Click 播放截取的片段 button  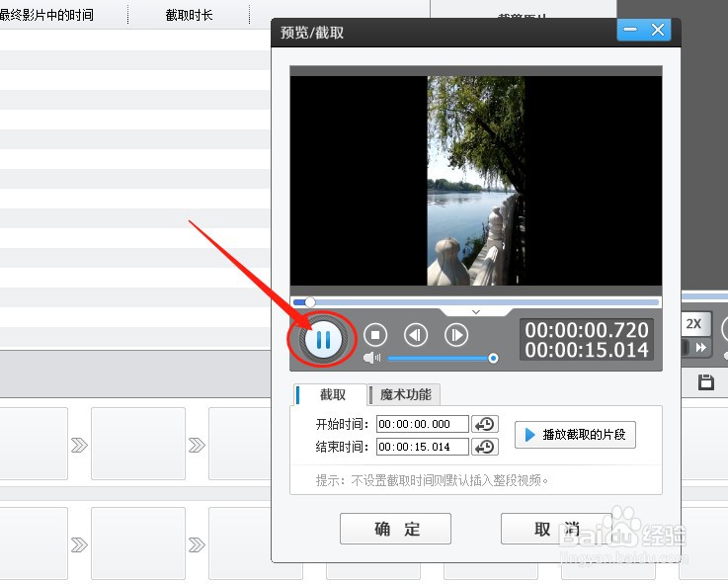pos(575,435)
